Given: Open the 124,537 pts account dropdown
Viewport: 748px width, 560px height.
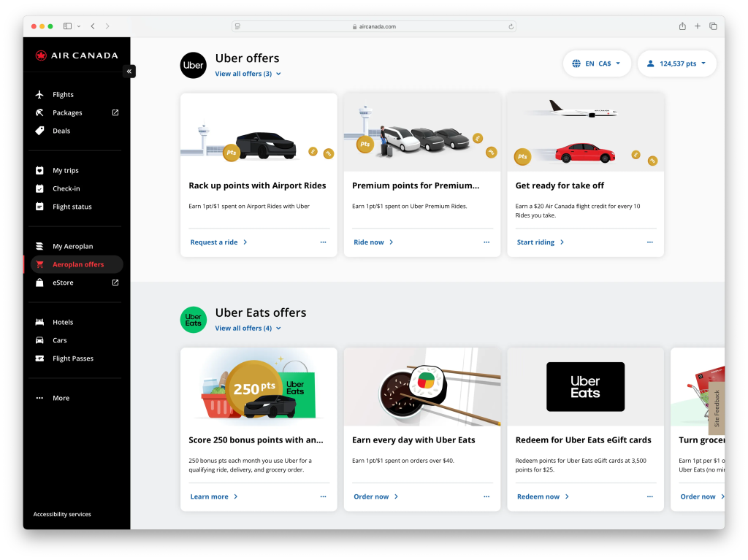Looking at the screenshot, I should click(x=676, y=64).
